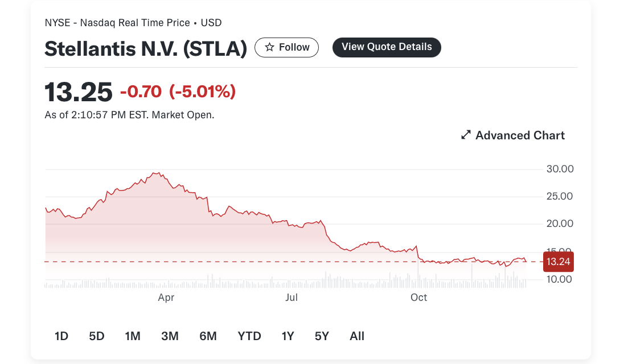Follow Stellantis N.V. stock

coord(286,47)
